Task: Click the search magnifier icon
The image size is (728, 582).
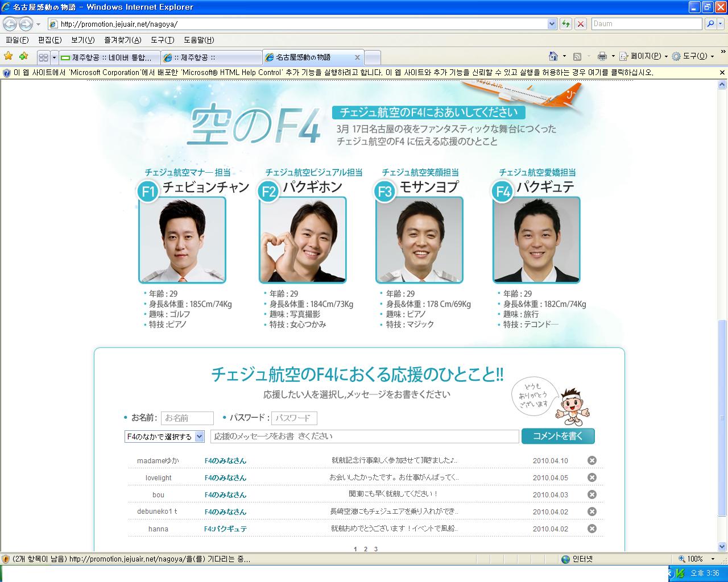Action: pyautogui.click(x=710, y=24)
